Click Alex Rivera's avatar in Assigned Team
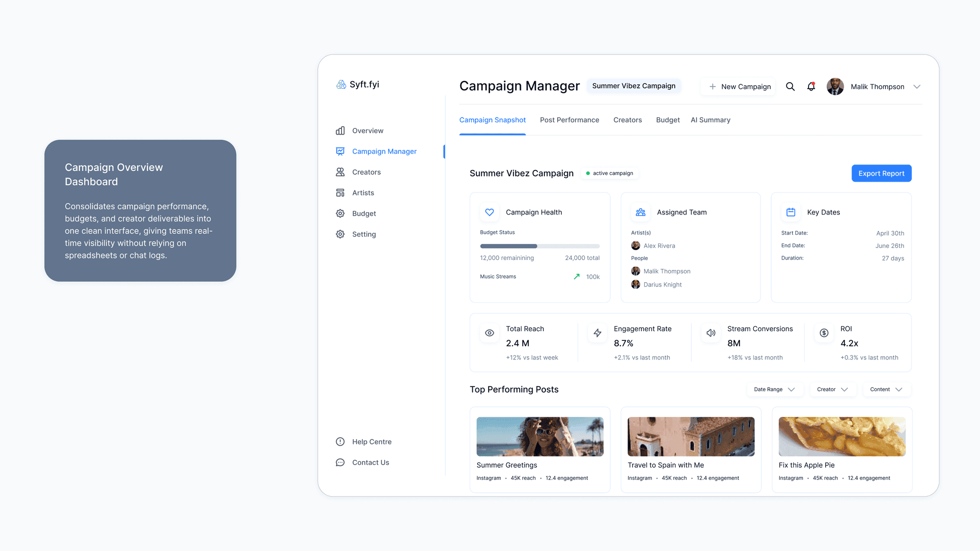Screen dimensions: 980x551 coord(636,245)
